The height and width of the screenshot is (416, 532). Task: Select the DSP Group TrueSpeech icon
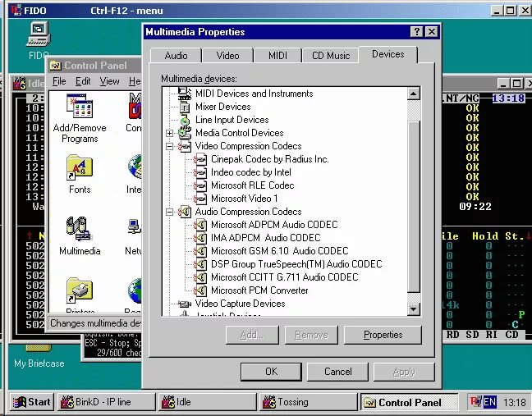tap(200, 264)
